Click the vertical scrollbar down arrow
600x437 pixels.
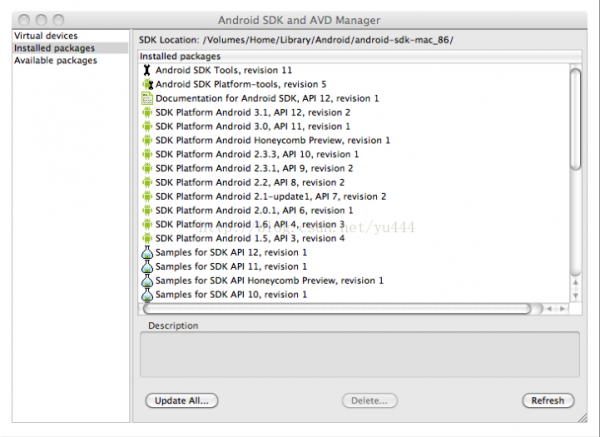pos(576,295)
